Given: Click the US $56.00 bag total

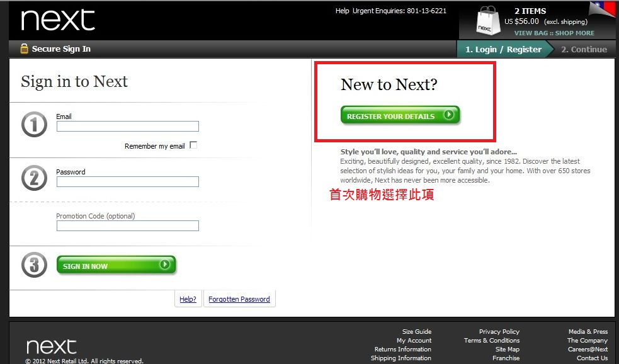Looking at the screenshot, I should 521,21.
